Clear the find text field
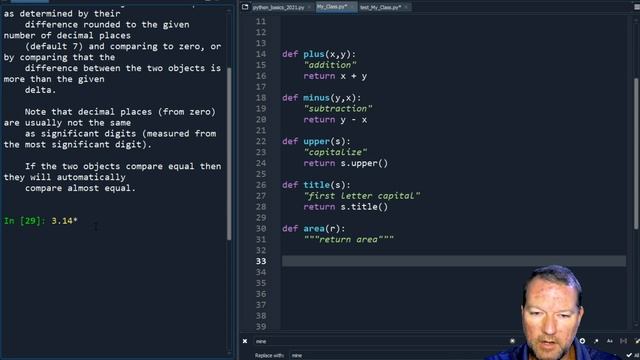This screenshot has width=640, height=360. (513, 341)
